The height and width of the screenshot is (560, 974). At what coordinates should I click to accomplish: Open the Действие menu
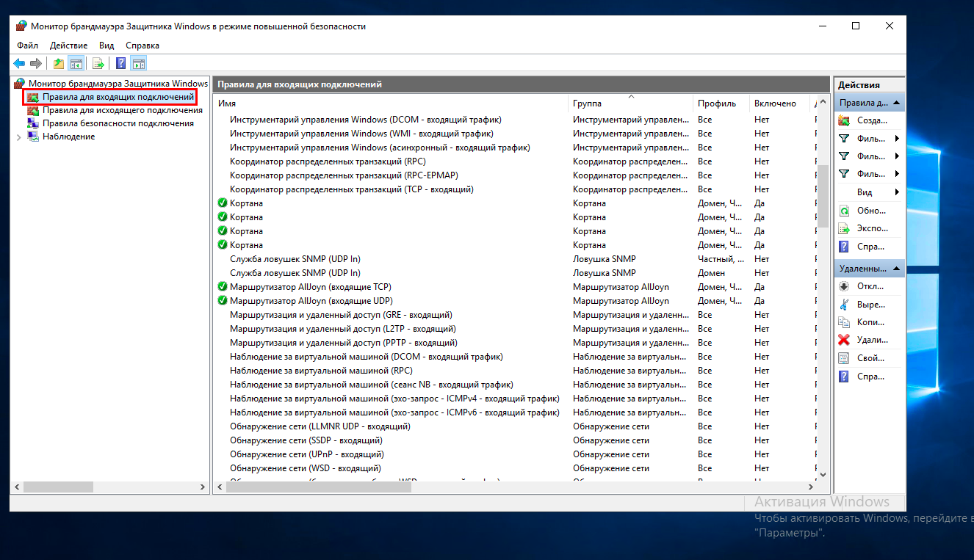click(x=68, y=46)
